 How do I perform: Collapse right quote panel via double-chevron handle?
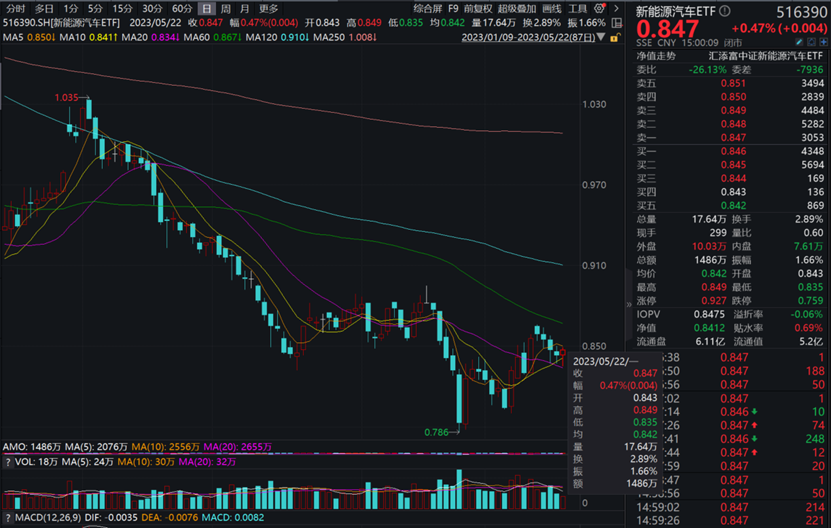[x=629, y=304]
